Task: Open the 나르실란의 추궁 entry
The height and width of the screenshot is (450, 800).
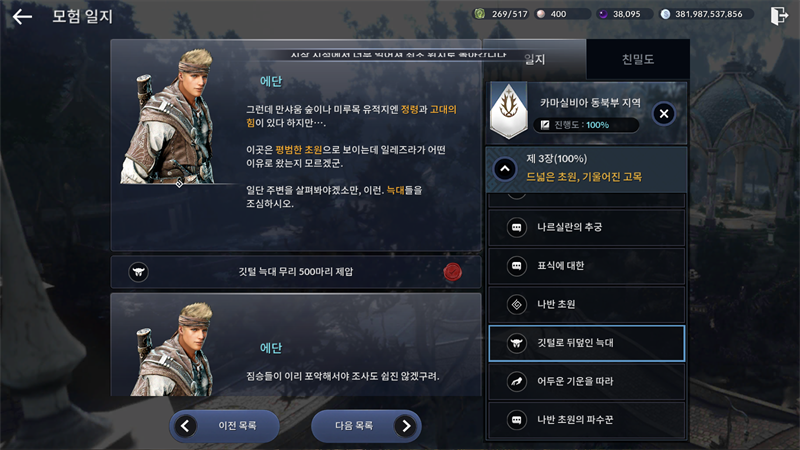Action: [x=586, y=227]
